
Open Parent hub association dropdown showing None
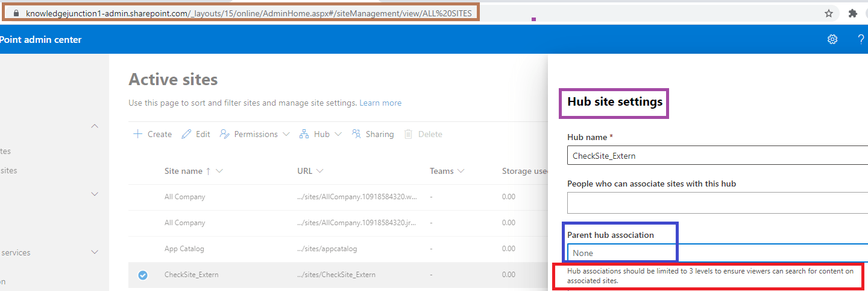pyautogui.click(x=717, y=253)
